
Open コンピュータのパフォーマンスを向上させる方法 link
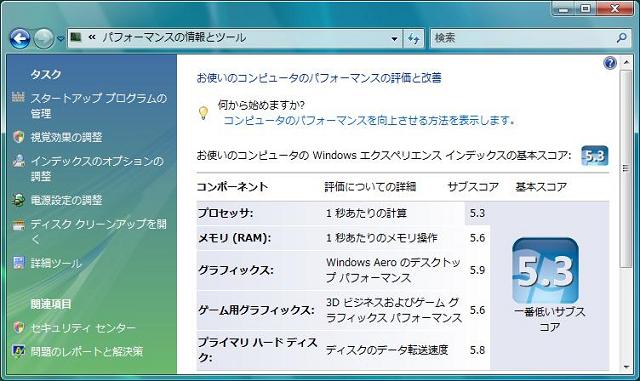369,120
